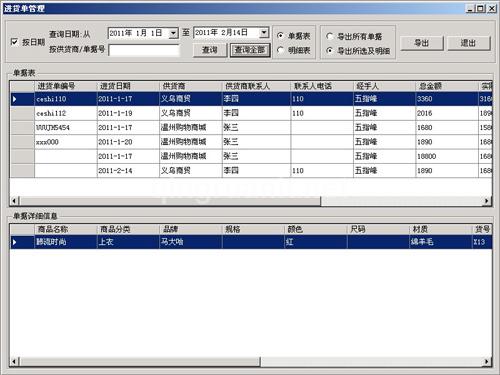Click the 商品名称 column header

(66, 229)
